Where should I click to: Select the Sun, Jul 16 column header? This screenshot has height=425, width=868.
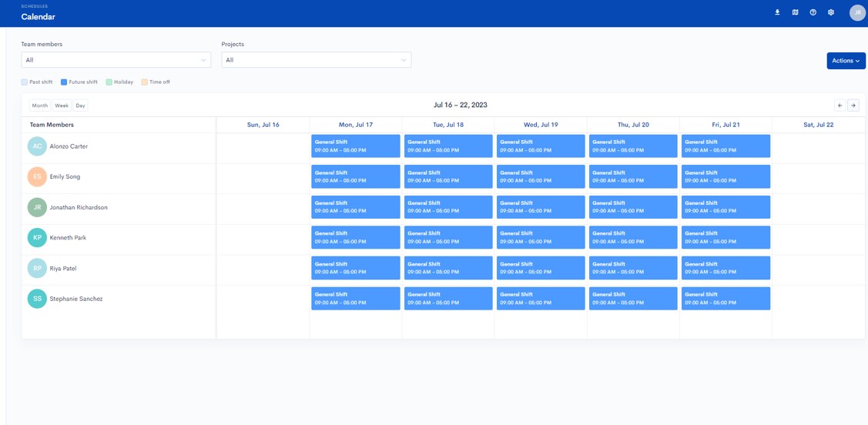263,125
